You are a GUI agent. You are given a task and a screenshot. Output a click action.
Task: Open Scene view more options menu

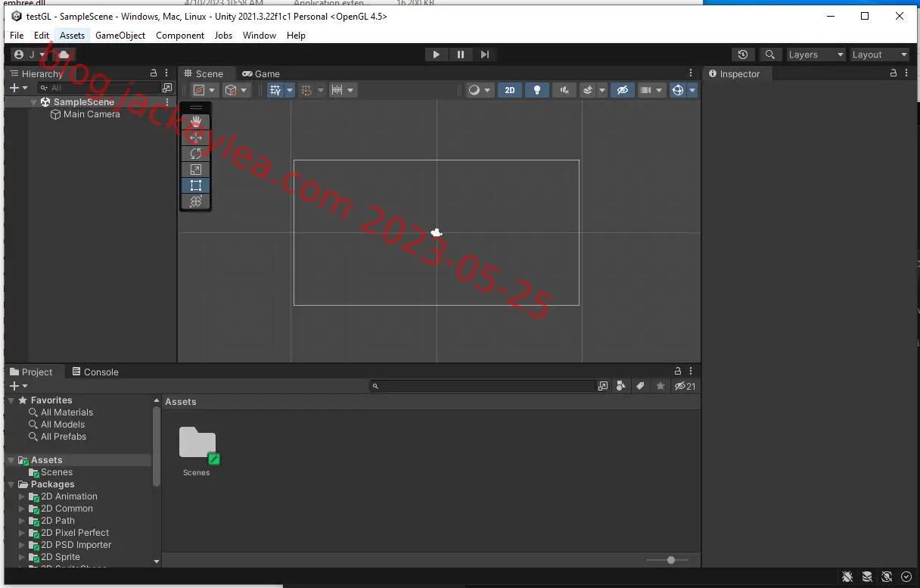[x=691, y=73]
